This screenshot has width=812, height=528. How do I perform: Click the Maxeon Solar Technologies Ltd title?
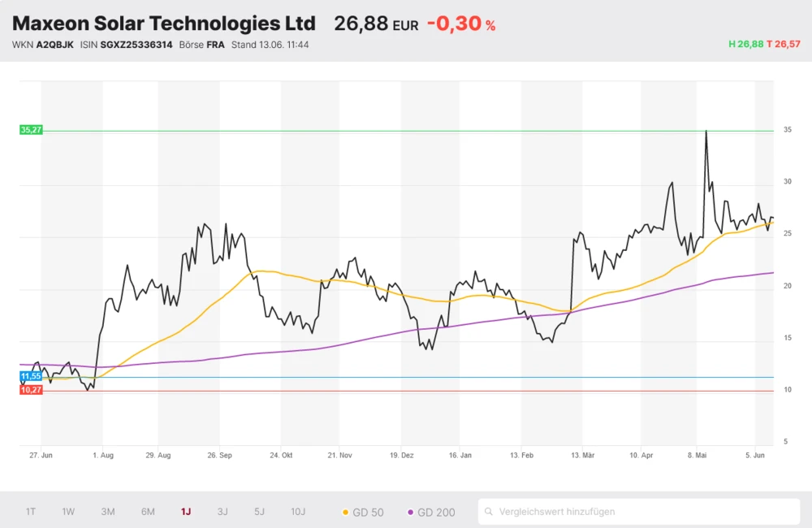[164, 23]
